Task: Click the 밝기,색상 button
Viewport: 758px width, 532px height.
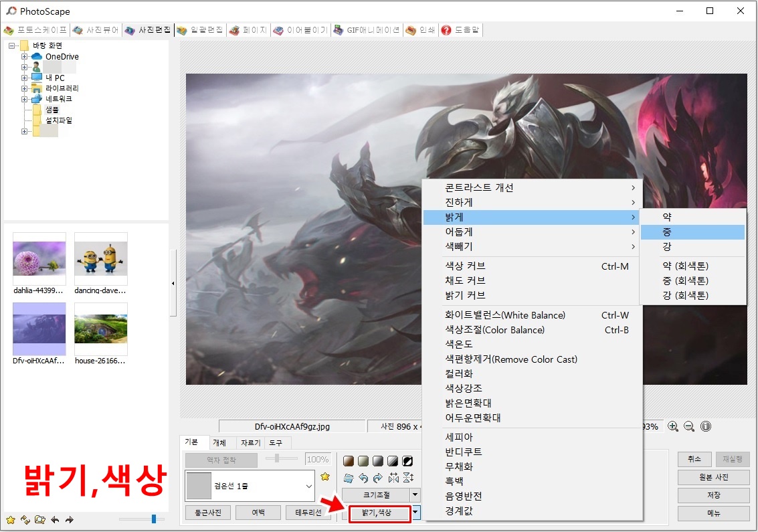Action: coord(377,513)
